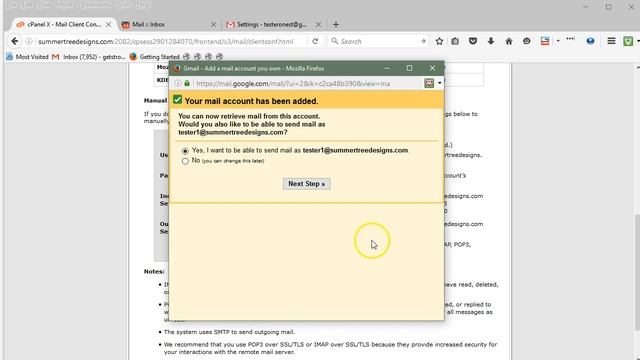Reload the cPanel page
Viewport: 640px width, 360px height.
pos(315,41)
